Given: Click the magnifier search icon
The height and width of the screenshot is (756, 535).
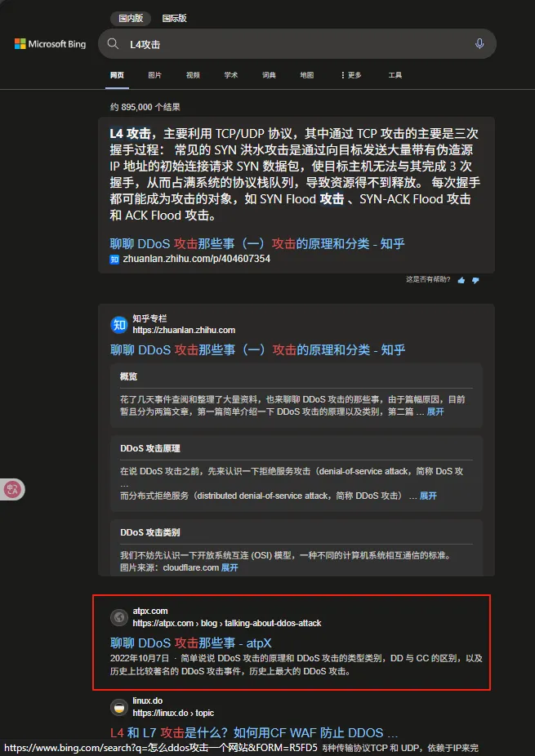Looking at the screenshot, I should tap(113, 44).
